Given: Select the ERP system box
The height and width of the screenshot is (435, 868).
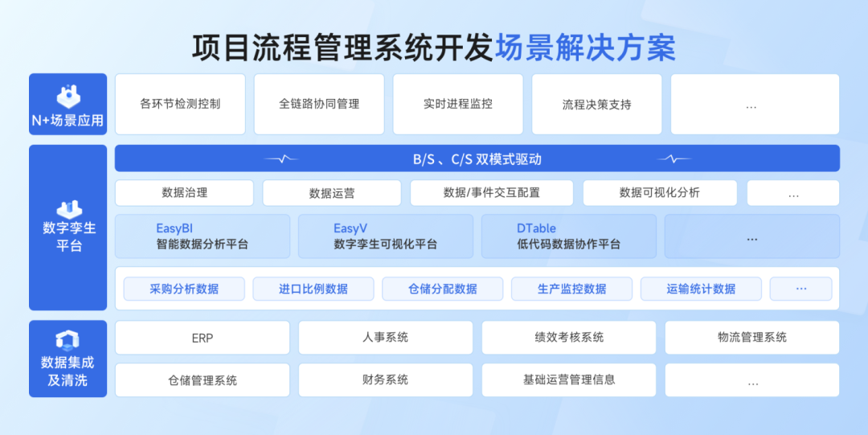Looking at the screenshot, I should 203,338.
